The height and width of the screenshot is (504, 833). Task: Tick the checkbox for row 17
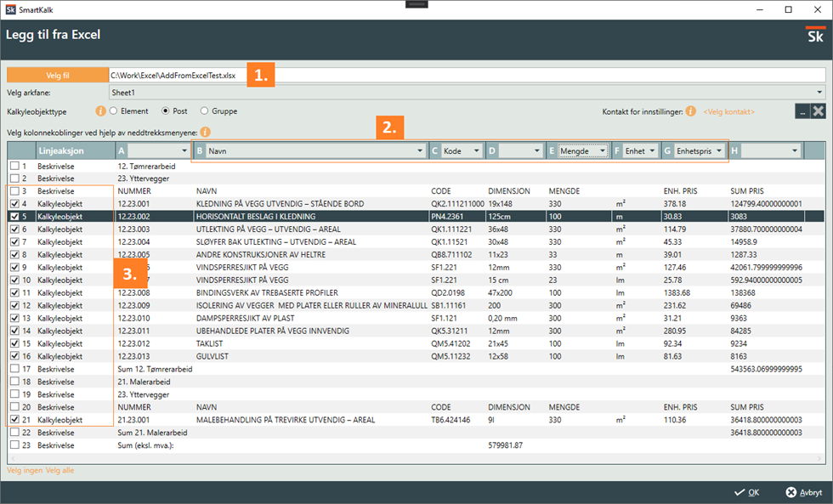(14, 369)
